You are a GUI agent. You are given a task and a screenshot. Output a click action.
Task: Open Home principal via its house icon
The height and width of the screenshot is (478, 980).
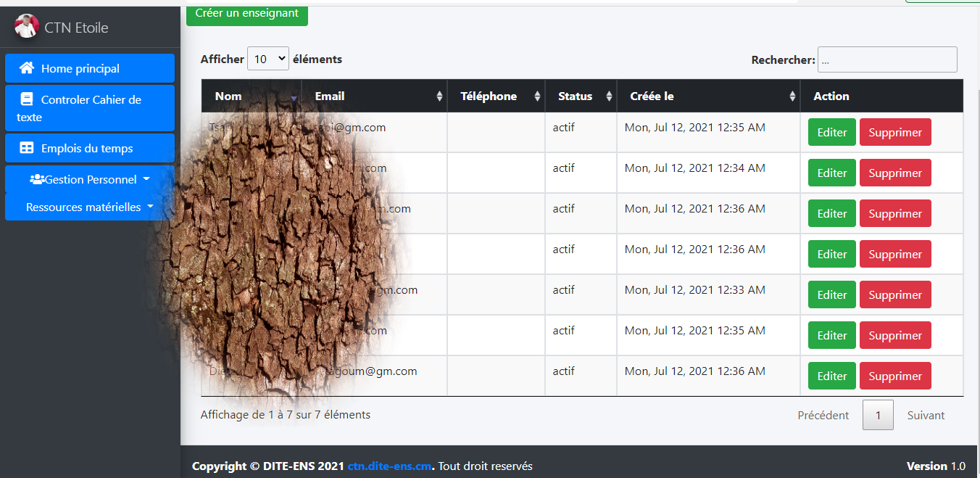point(27,68)
